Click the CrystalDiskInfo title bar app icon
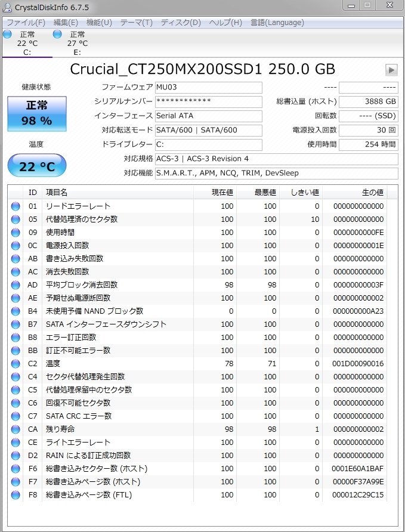The width and height of the screenshot is (405, 532). click(7, 8)
